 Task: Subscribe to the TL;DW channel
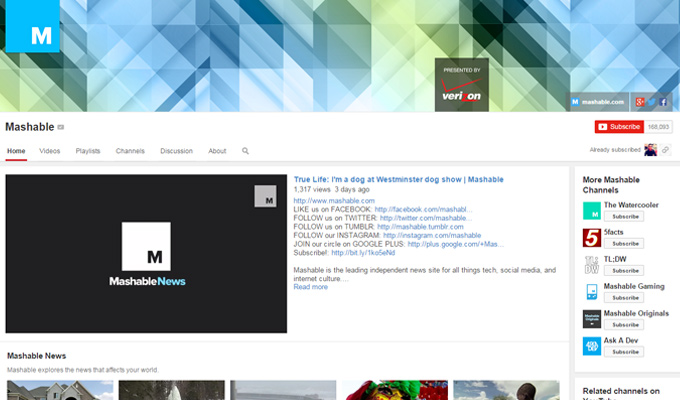coord(624,270)
